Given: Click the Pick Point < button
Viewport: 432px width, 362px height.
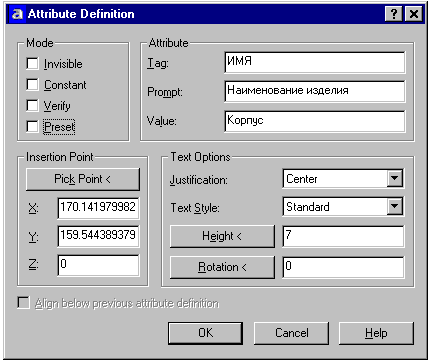Looking at the screenshot, I should coord(83,179).
